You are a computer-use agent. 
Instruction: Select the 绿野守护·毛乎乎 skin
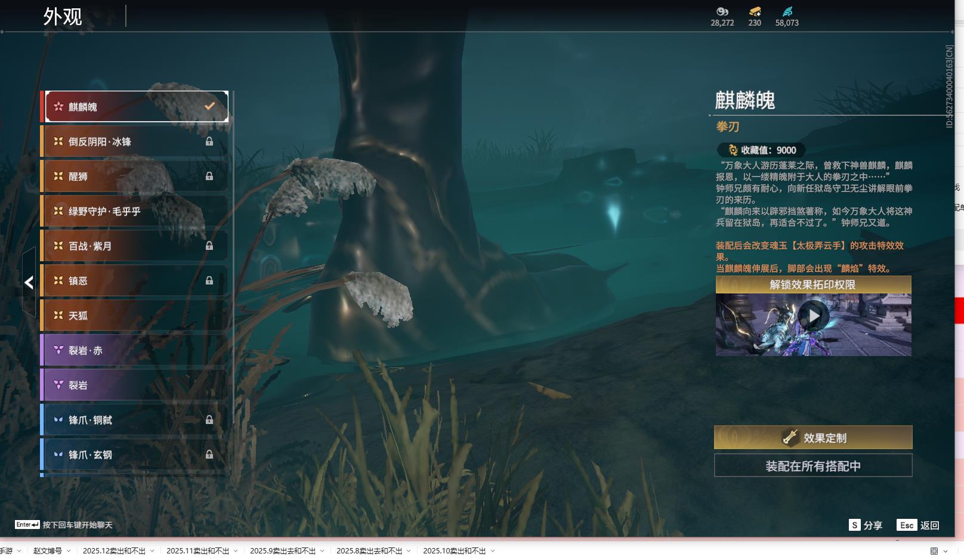(x=135, y=211)
